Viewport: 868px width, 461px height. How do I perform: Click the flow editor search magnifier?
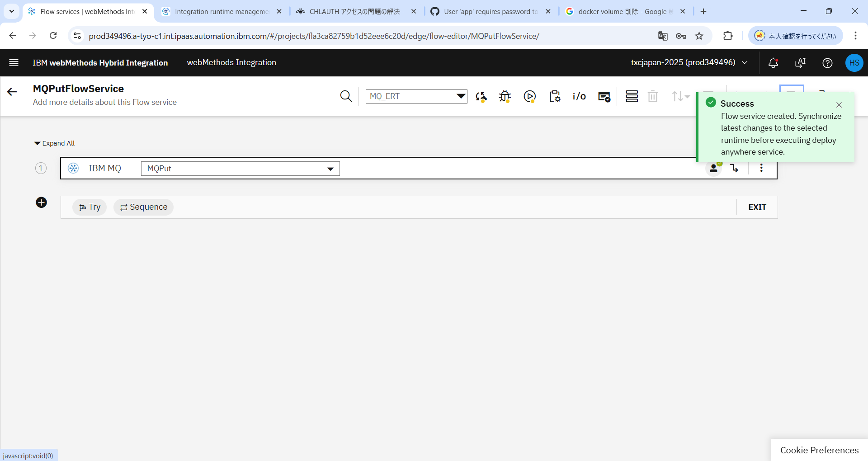point(346,96)
